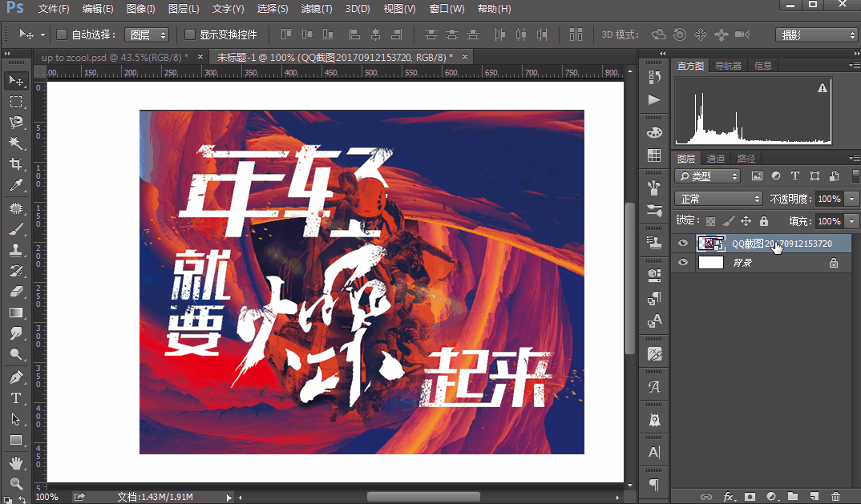The width and height of the screenshot is (861, 504).
Task: Add a layer mask
Action: (750, 496)
